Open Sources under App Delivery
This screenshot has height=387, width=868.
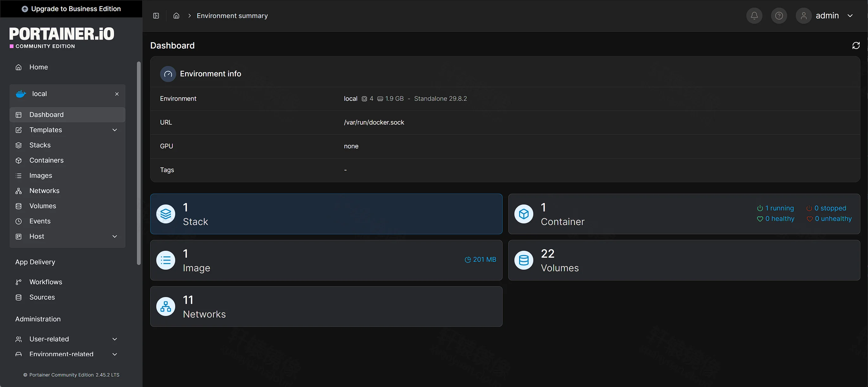[68, 297]
